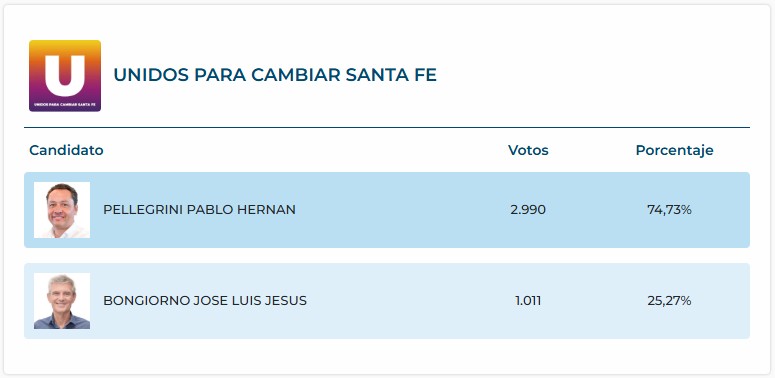Click the Unidos para Cambiar Santa Fe logo
The height and width of the screenshot is (378, 775).
(65, 76)
